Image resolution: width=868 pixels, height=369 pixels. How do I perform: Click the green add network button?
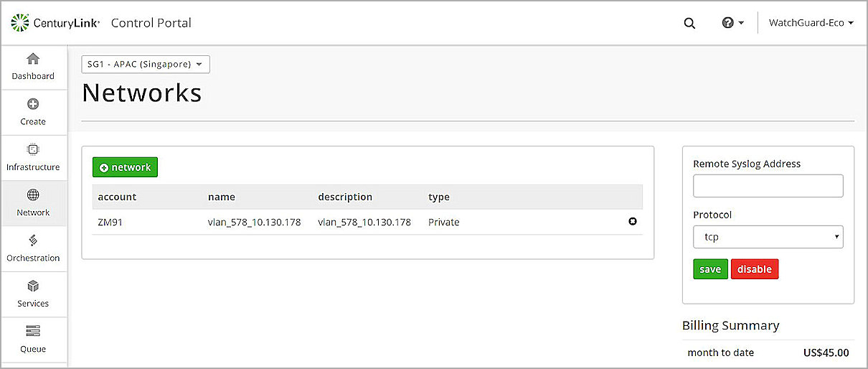125,167
